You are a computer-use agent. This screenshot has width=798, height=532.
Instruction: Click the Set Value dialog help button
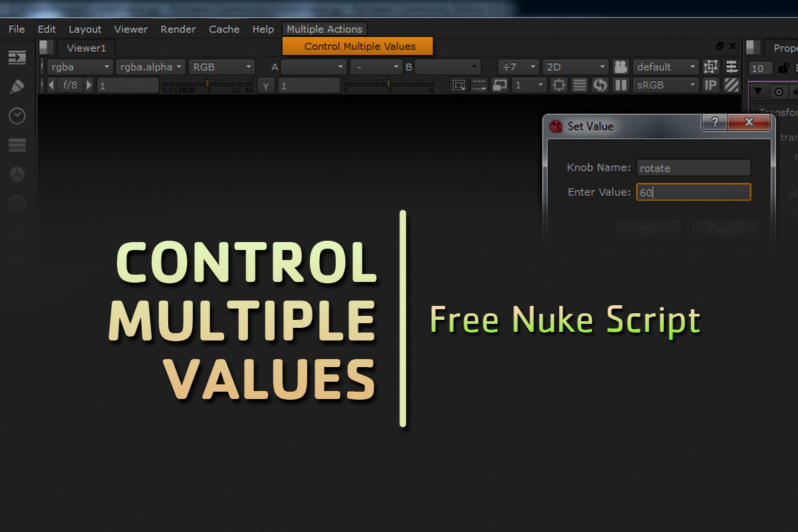[x=715, y=122]
